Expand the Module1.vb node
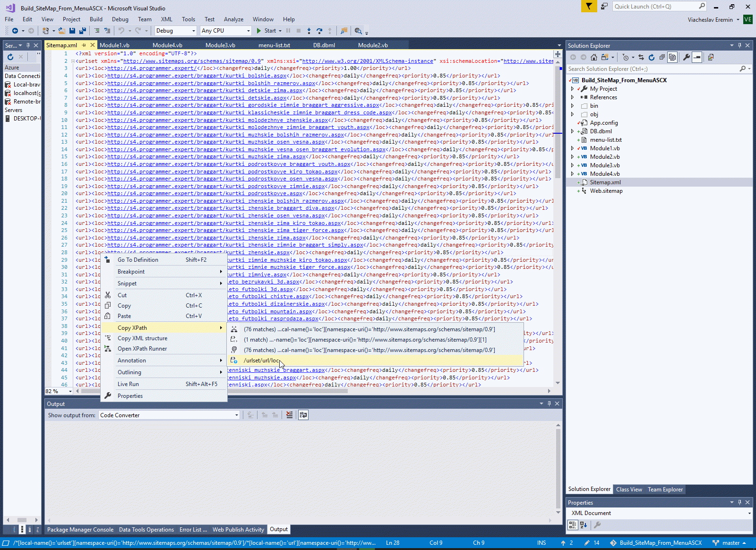 [572, 148]
